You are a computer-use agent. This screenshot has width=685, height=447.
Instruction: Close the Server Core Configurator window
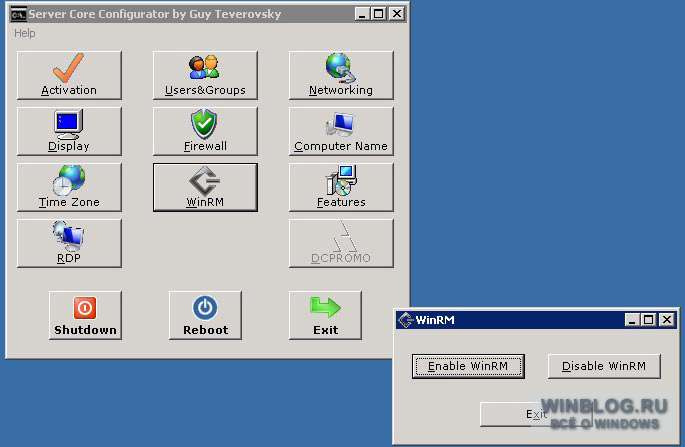397,14
